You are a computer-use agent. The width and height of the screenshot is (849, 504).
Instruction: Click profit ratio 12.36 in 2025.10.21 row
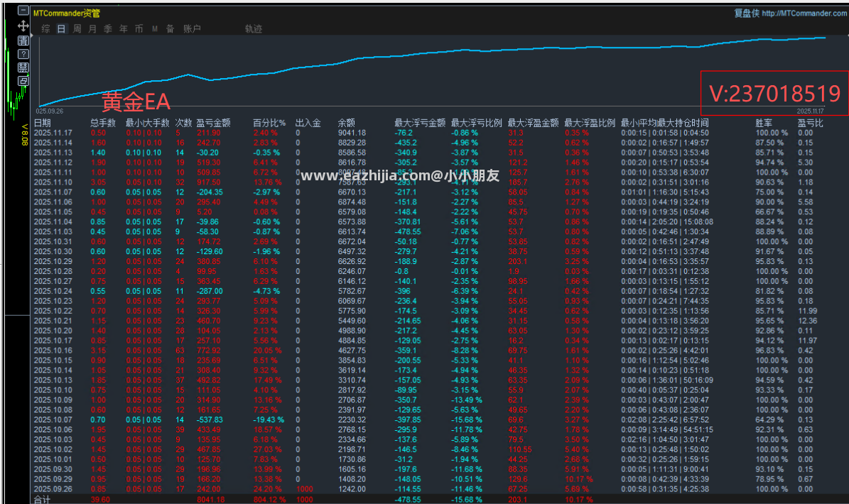coord(807,321)
